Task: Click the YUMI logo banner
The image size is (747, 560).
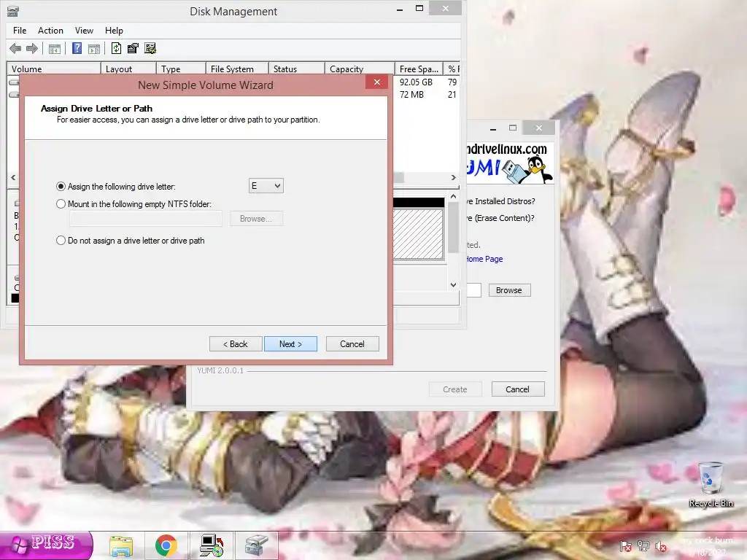Action: tap(509, 163)
